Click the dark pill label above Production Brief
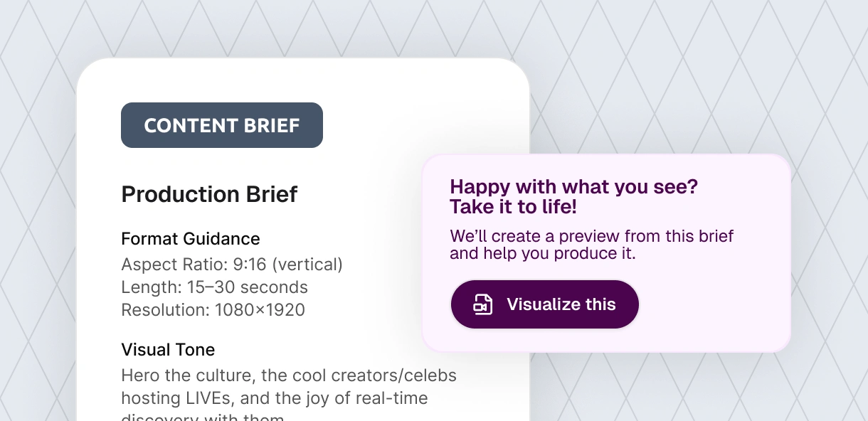Viewport: 868px width, 421px height. coord(221,124)
